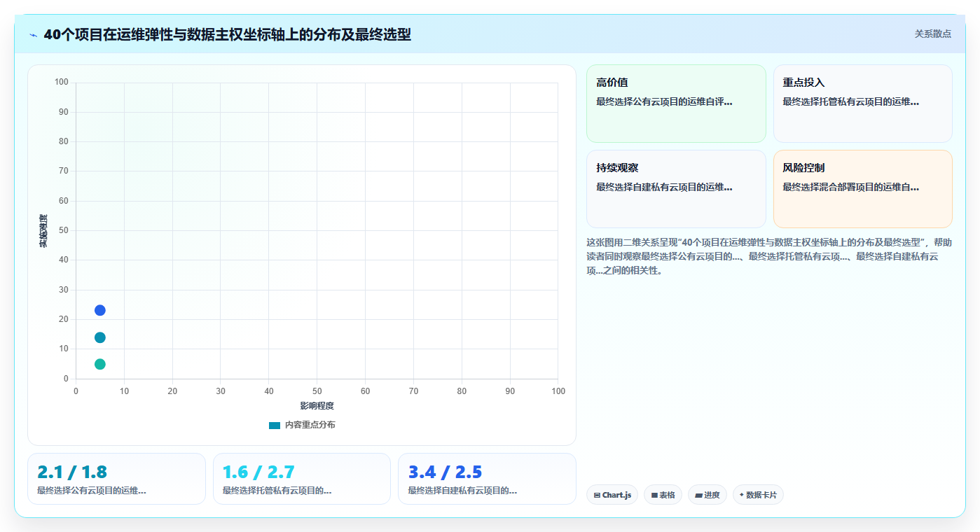Click the description paragraph starting 这张图用二维关系

(x=769, y=256)
